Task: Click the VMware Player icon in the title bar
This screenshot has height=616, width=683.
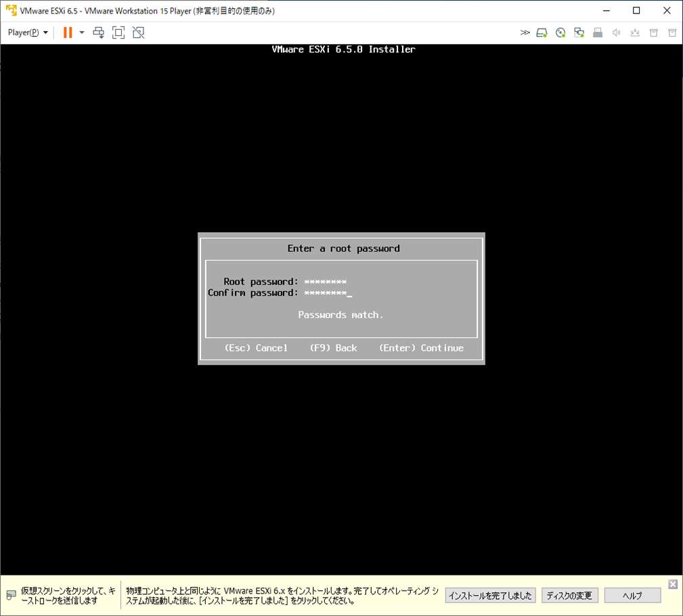Action: [x=12, y=10]
